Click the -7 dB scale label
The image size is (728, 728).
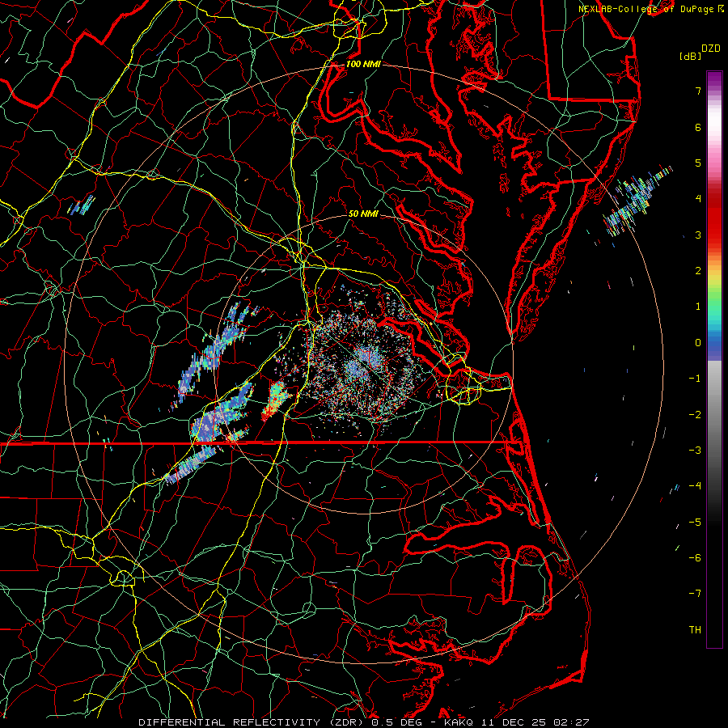pyautogui.click(x=695, y=594)
